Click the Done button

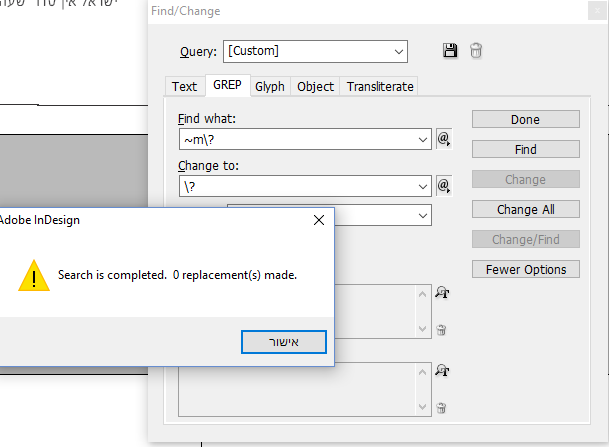click(x=525, y=119)
